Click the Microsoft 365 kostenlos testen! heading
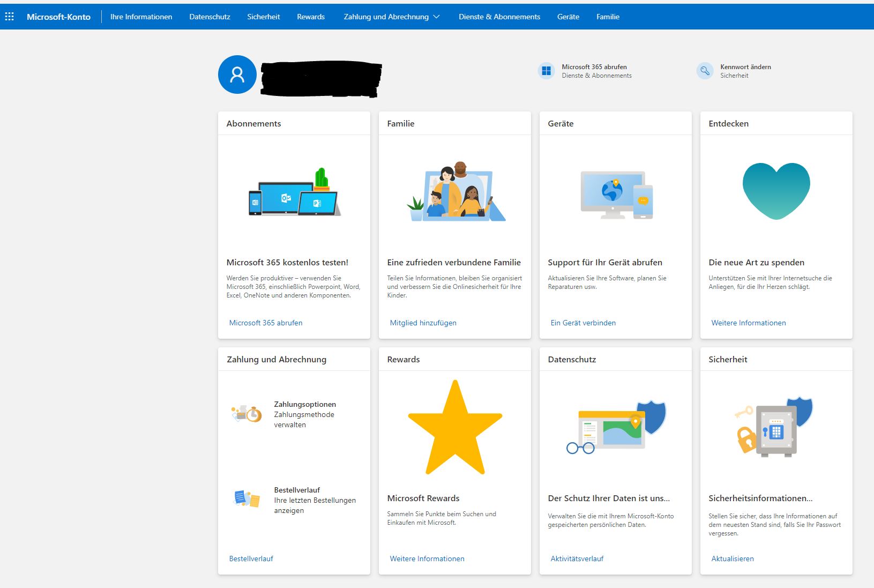The height and width of the screenshot is (588, 874). [x=287, y=262]
